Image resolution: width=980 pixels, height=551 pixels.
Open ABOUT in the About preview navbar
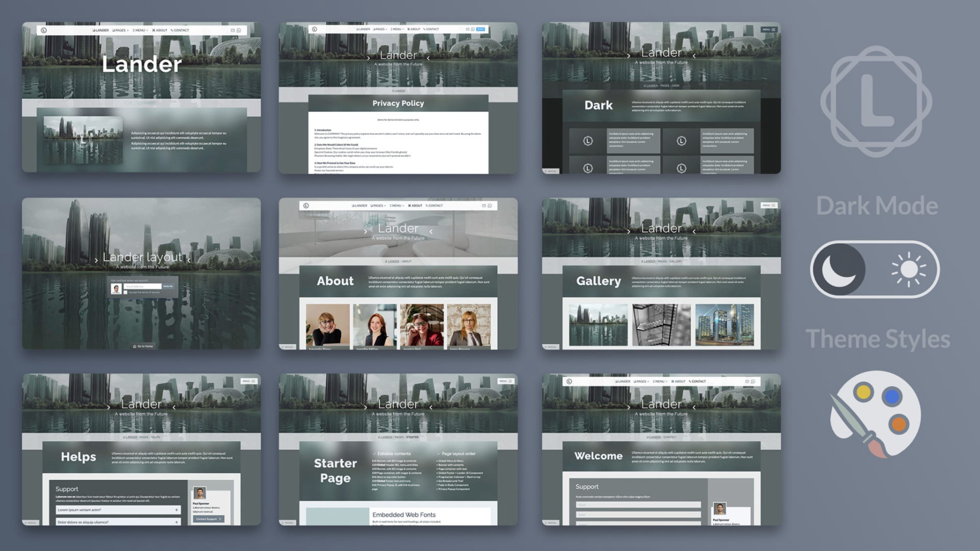pos(415,205)
